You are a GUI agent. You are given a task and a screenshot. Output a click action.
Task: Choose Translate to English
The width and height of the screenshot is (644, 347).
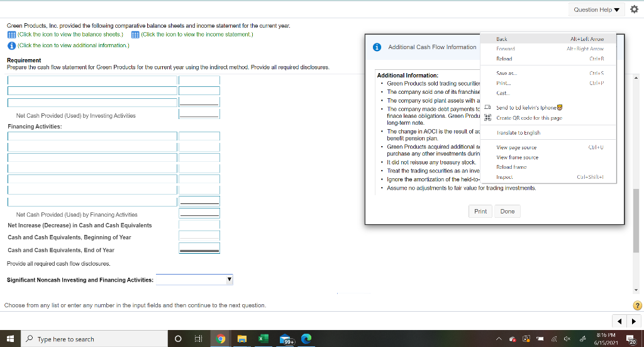click(x=548, y=133)
